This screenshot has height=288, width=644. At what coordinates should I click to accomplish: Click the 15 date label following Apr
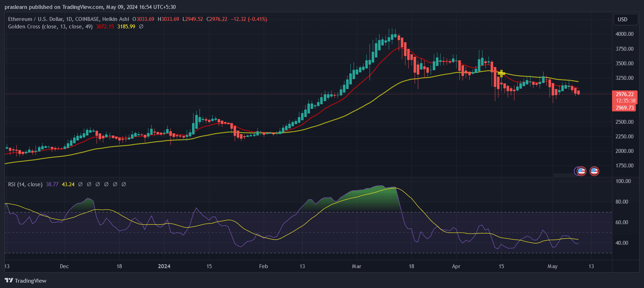click(501, 266)
